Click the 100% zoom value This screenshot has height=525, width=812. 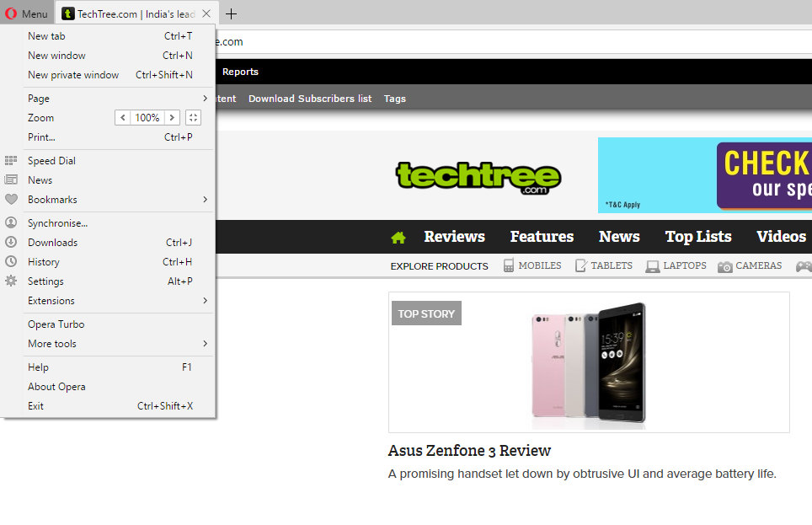pos(147,118)
